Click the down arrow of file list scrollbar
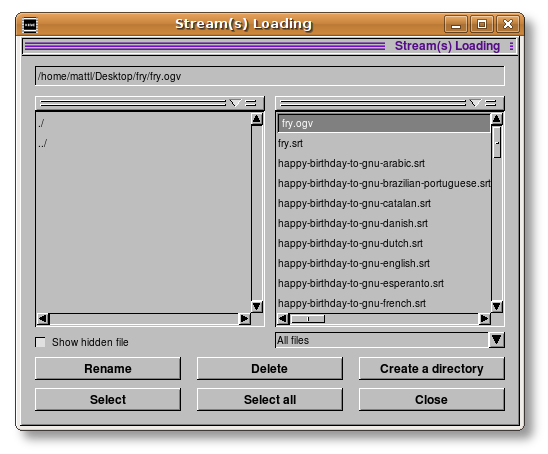Screen dimensions: 548x454 497,306
